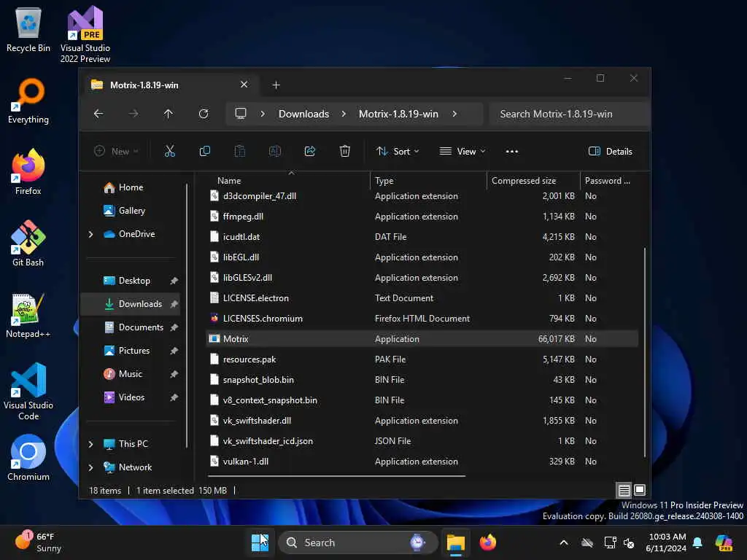Click the file list vertical scrollbar
Viewport: 747px width, 560px height.
click(645, 352)
